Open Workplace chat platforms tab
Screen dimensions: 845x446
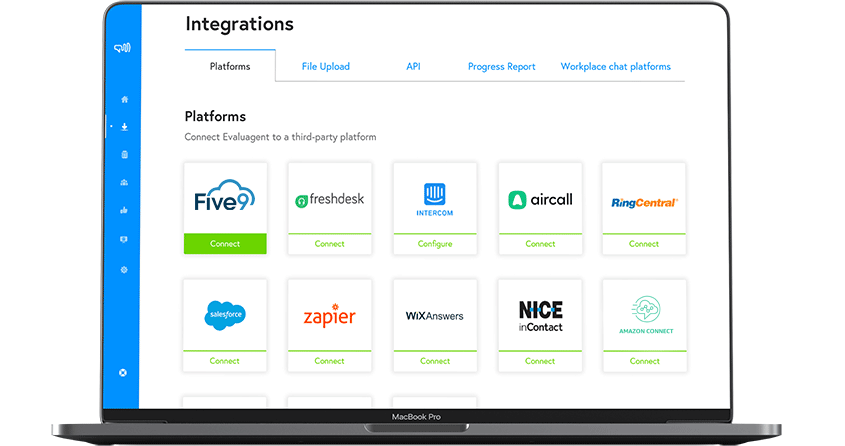pyautogui.click(x=615, y=66)
